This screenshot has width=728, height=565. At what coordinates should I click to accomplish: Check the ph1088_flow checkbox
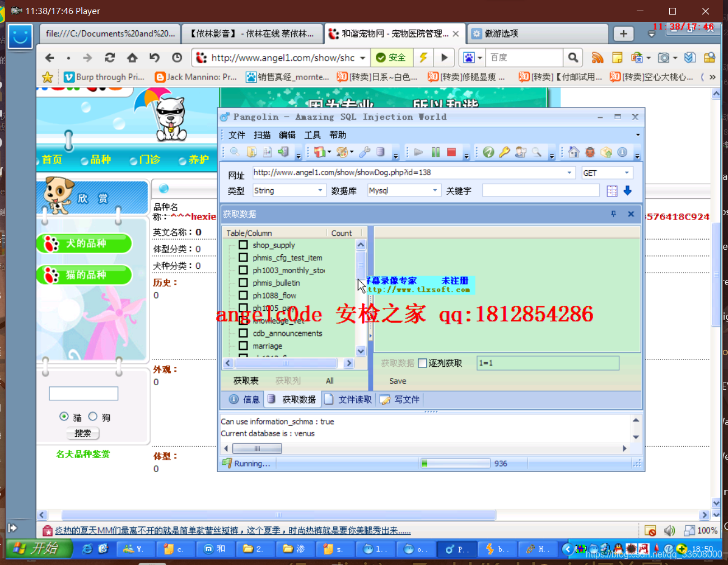click(244, 295)
